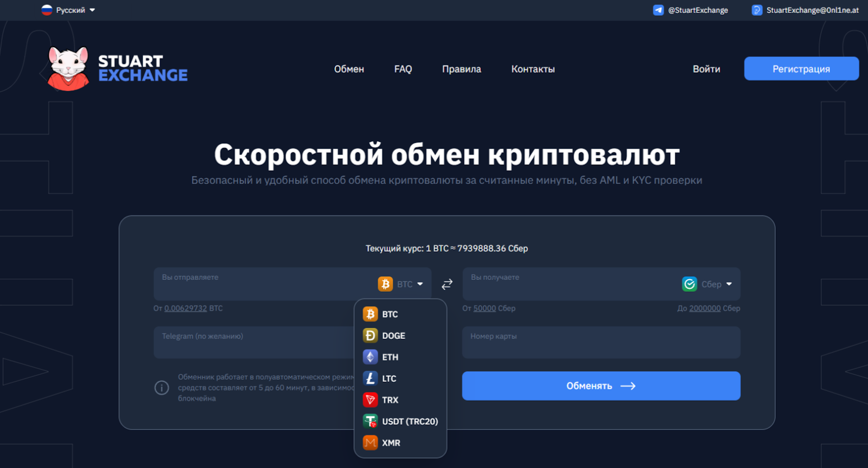The image size is (868, 468).
Task: Click the info circle icon by the notice
Action: coord(162,388)
